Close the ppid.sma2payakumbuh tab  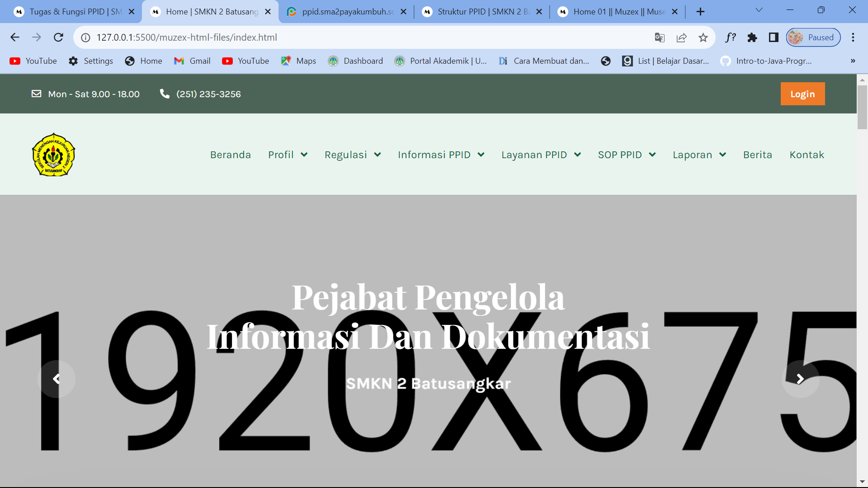[403, 12]
